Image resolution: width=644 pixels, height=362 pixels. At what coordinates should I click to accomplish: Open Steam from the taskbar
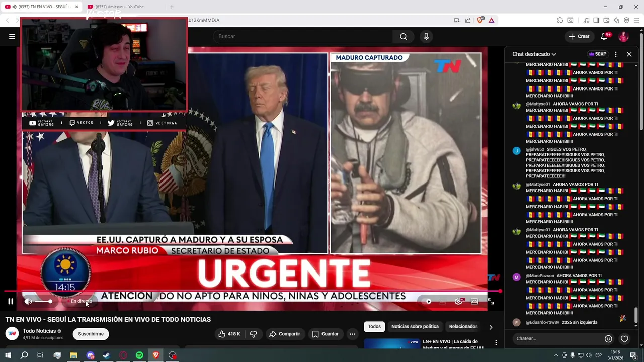106,355
